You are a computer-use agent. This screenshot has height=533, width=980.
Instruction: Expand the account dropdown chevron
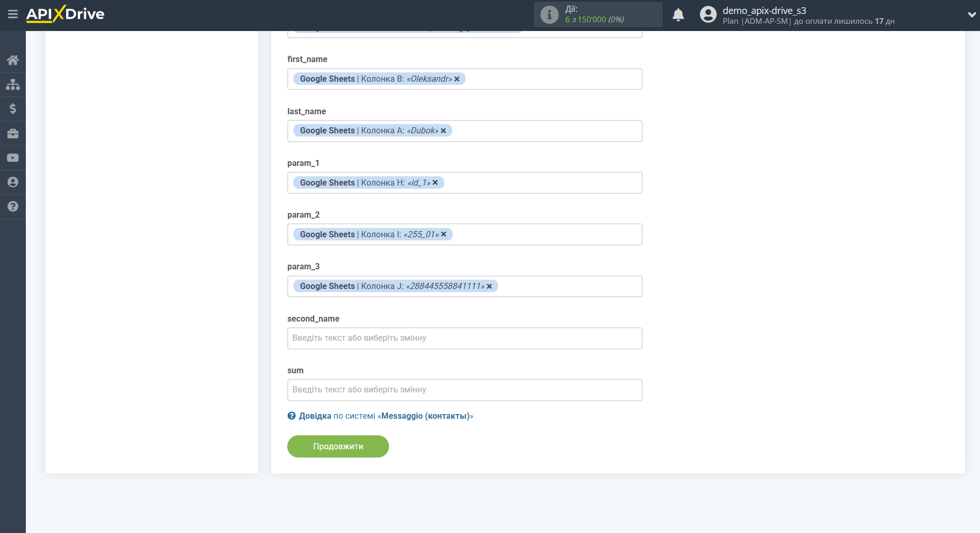(x=971, y=15)
